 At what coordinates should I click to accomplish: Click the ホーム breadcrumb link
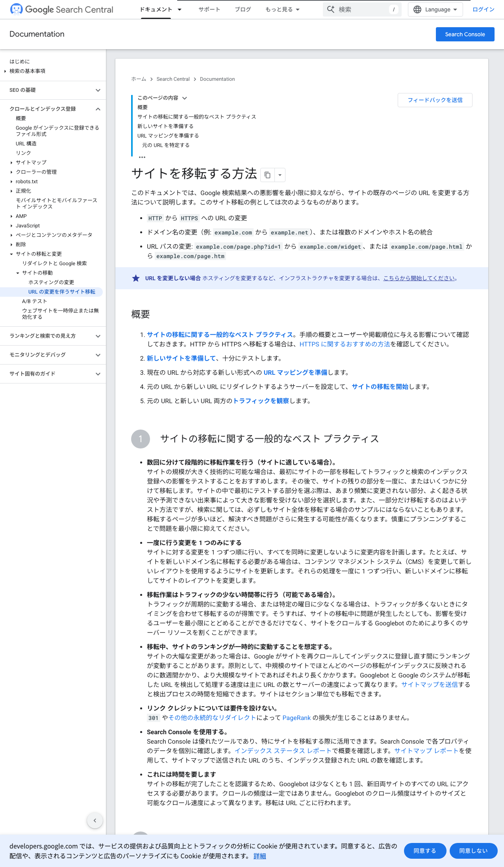[x=139, y=79]
